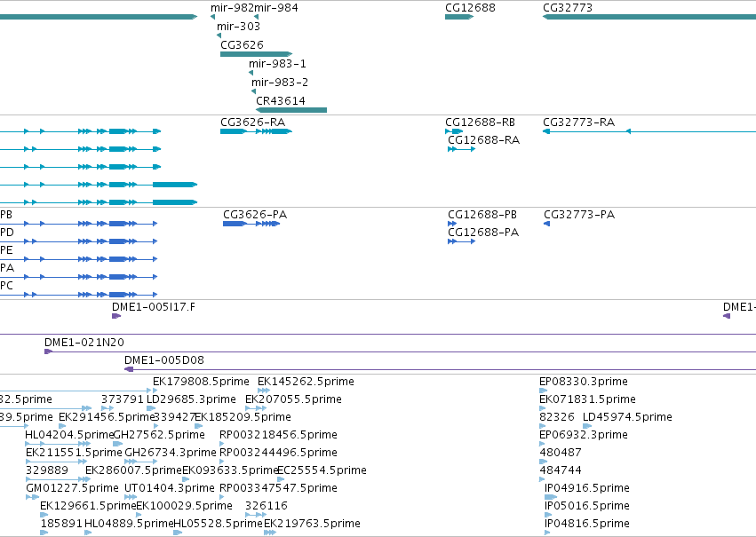Click the CG12688-PB protein feature

click(452, 224)
